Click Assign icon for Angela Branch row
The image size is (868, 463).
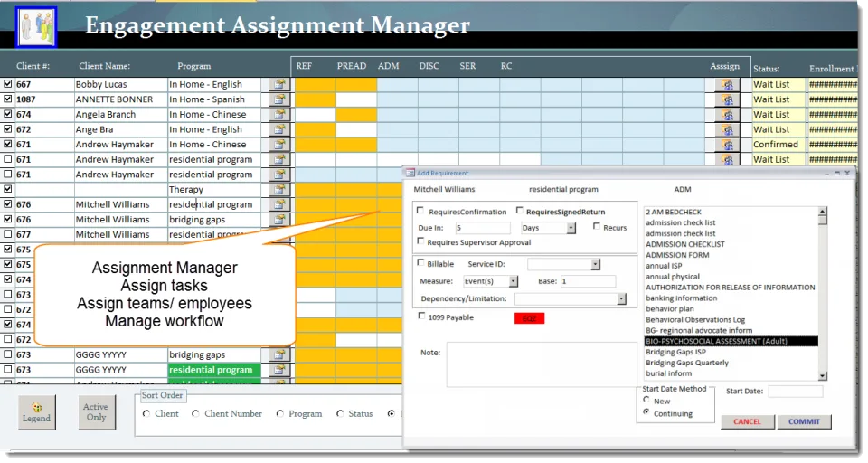click(727, 115)
